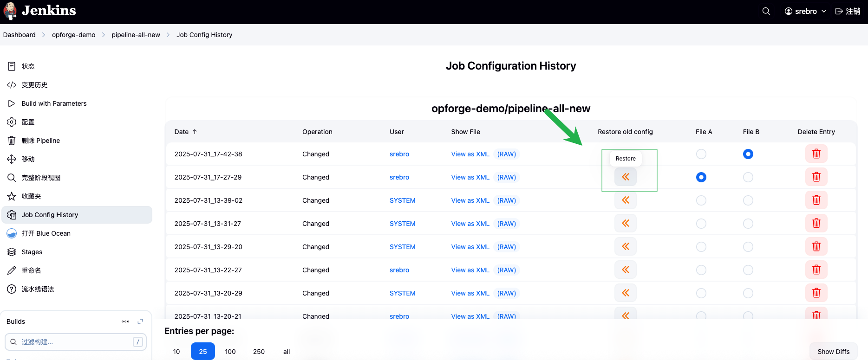This screenshot has height=360, width=868.
Task: Open Build with Parameters in sidebar
Action: tap(54, 103)
